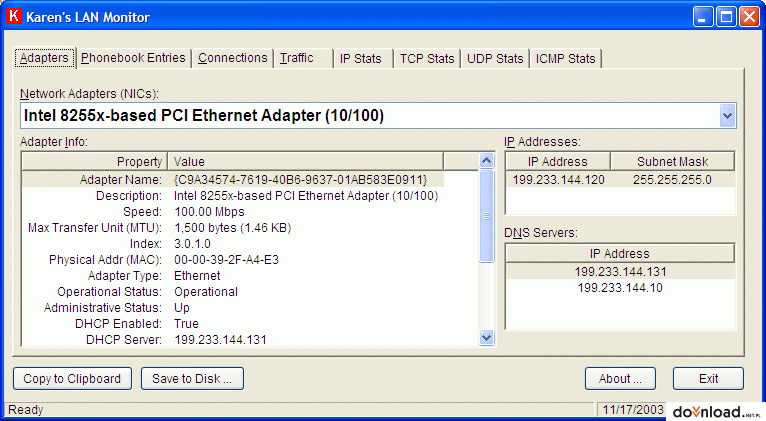Click the IP Address header in DNS Servers list
The width and height of the screenshot is (766, 421).
[x=620, y=253]
